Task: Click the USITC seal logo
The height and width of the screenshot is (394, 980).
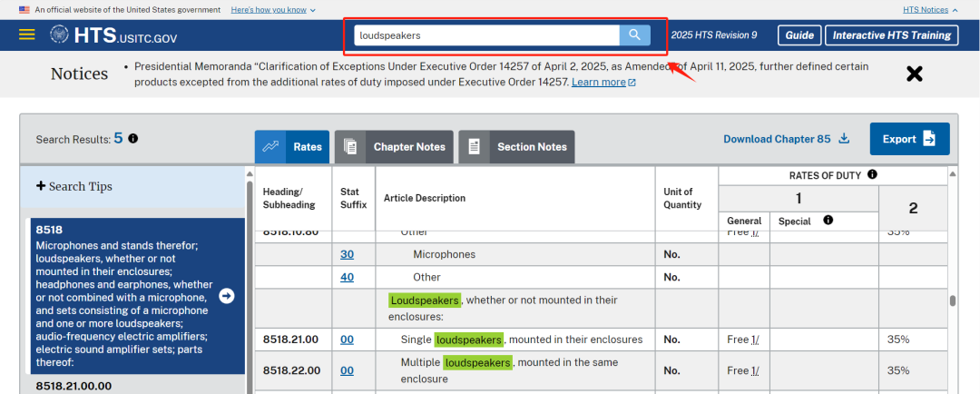Action: [x=60, y=35]
